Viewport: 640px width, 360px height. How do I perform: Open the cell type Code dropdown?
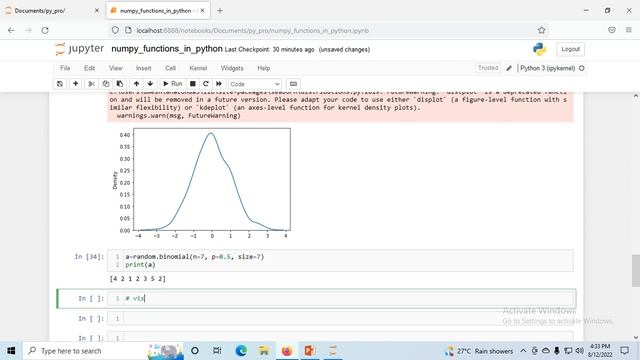(x=255, y=84)
